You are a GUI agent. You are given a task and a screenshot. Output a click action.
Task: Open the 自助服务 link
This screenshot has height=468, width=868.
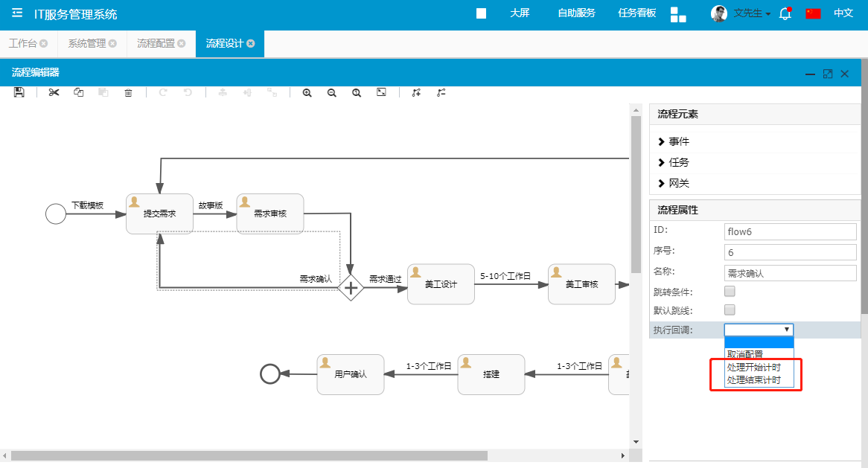click(x=576, y=13)
